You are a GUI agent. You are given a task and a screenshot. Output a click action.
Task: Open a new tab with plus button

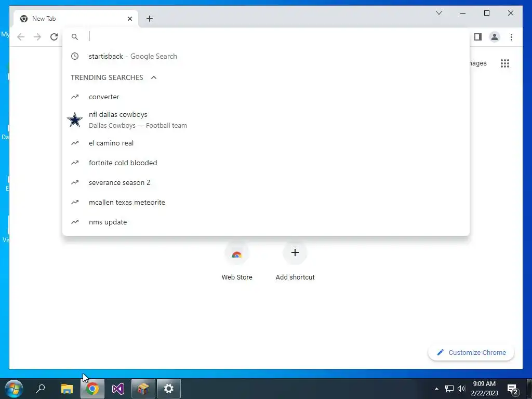pyautogui.click(x=150, y=19)
